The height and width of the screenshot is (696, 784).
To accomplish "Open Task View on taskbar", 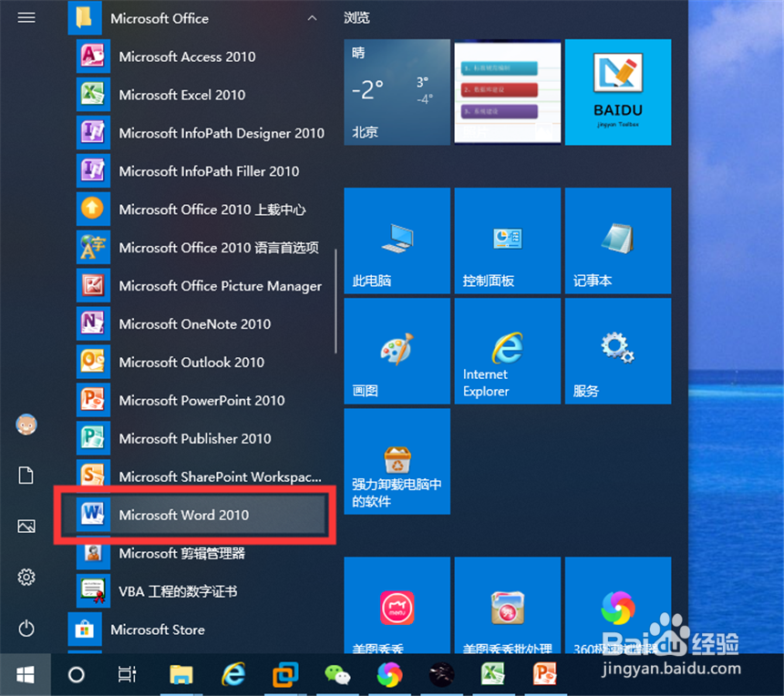I will click(127, 674).
